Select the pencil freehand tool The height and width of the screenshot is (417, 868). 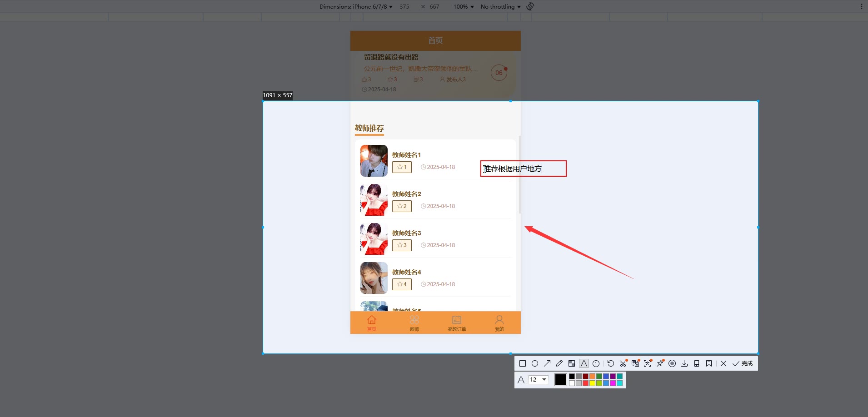pyautogui.click(x=559, y=363)
